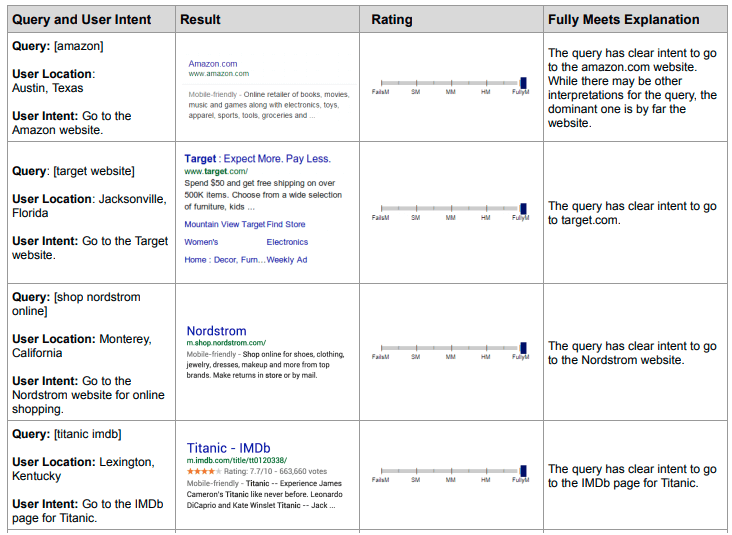Click the Amazon result snippet about online retailer
Screen dimensions: 732x535
point(269,105)
